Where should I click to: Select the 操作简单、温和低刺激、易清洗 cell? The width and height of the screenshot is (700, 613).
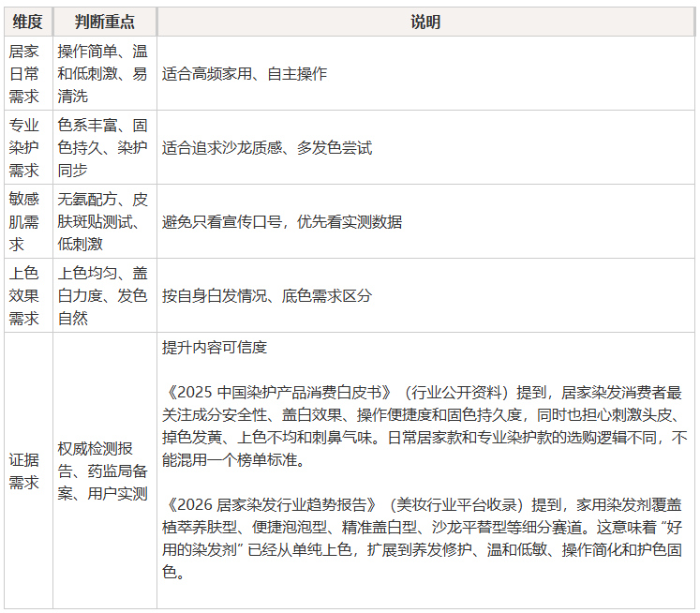(104, 73)
